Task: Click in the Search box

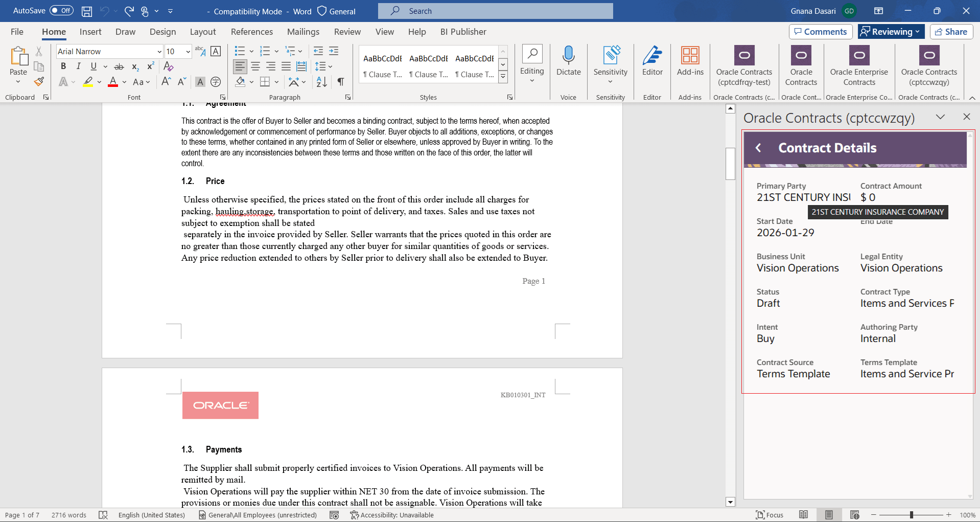Action: coord(496,11)
